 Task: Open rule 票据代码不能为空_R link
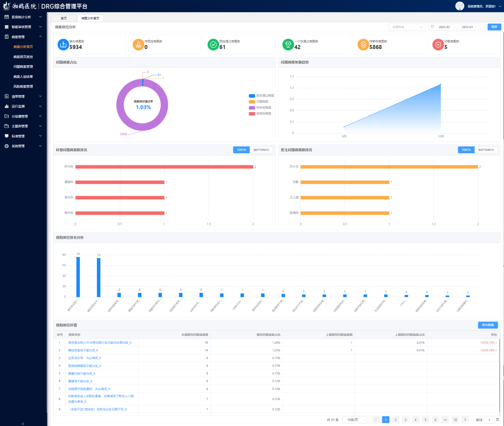tap(81, 374)
